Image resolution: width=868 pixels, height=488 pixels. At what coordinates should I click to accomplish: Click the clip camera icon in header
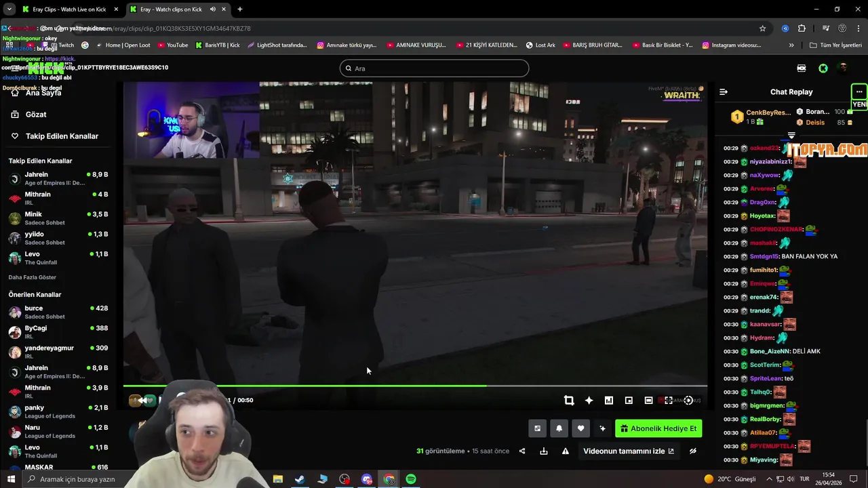point(802,68)
